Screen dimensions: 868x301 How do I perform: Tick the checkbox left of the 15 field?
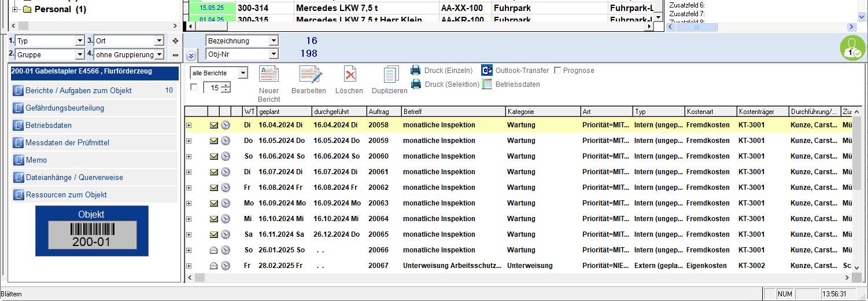194,87
